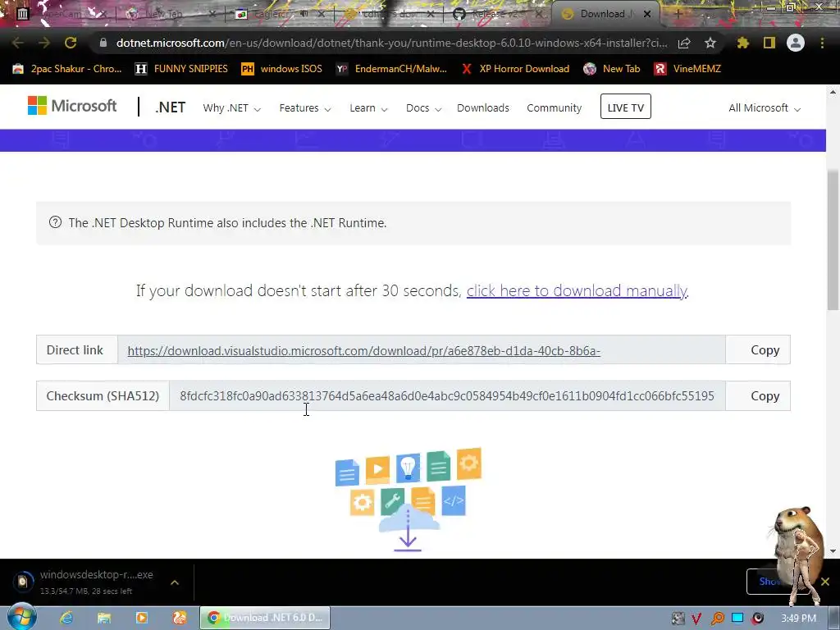
Task: Open the Windows Start orb
Action: 21,617
